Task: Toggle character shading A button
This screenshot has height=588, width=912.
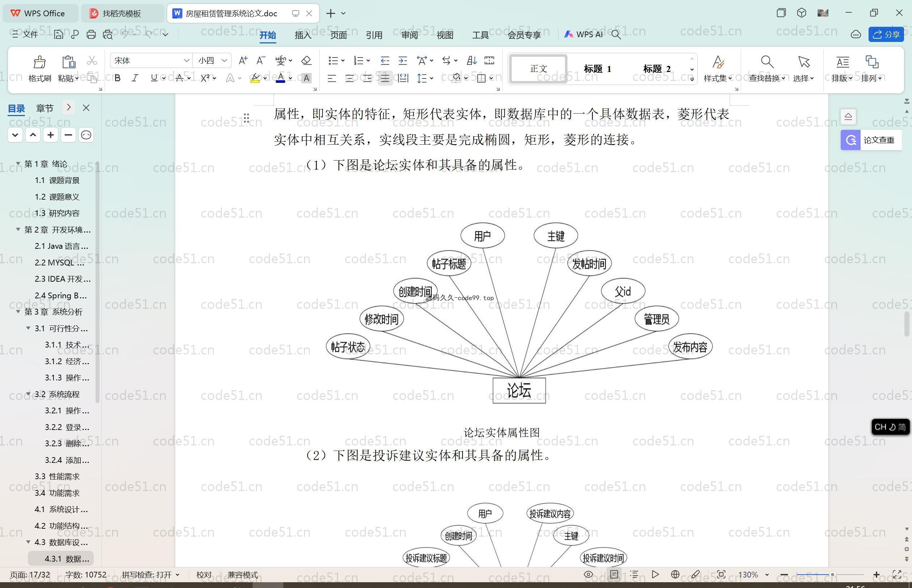Action: pyautogui.click(x=306, y=78)
